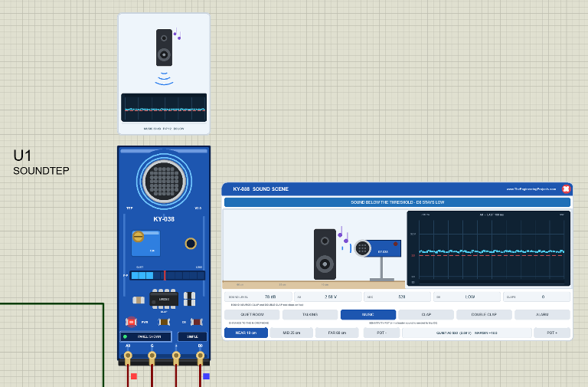The image size is (588, 387).
Task: Click the blue probe marker near D0 pin
Action: pyautogui.click(x=206, y=376)
